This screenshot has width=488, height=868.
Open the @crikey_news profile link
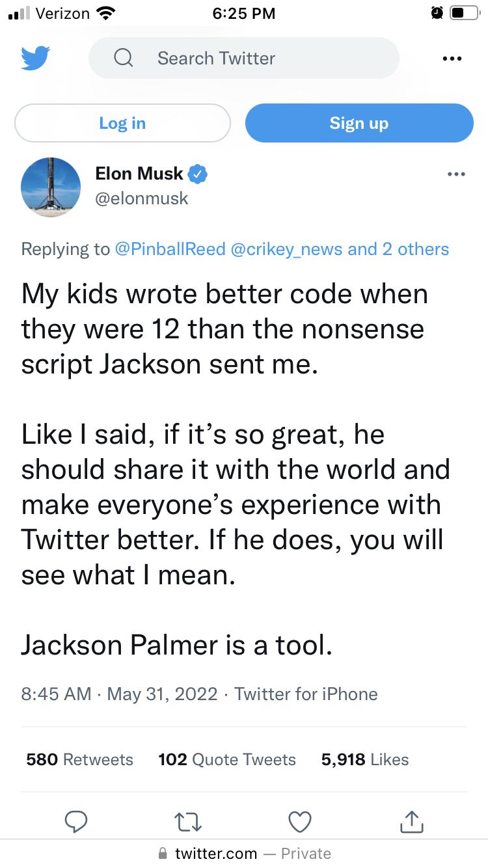285,249
